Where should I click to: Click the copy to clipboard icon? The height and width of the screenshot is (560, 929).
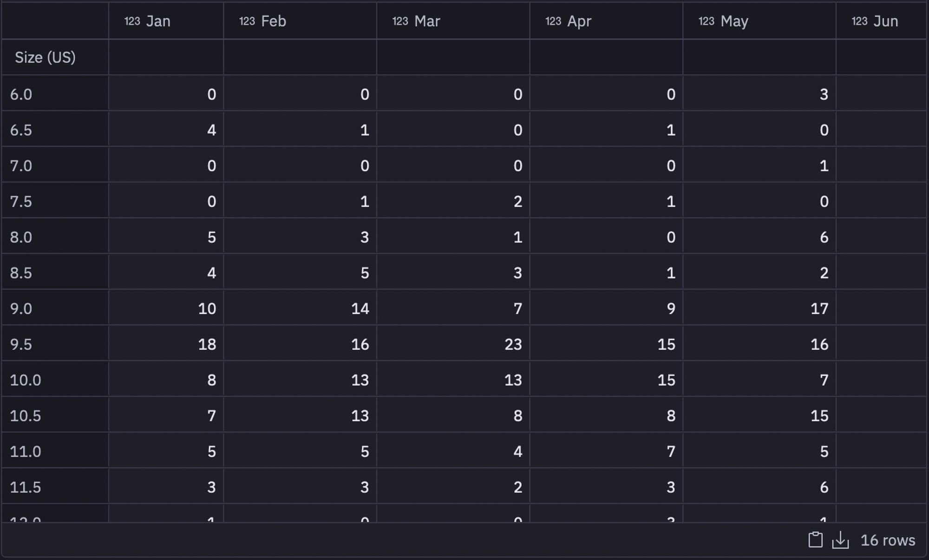(x=815, y=540)
